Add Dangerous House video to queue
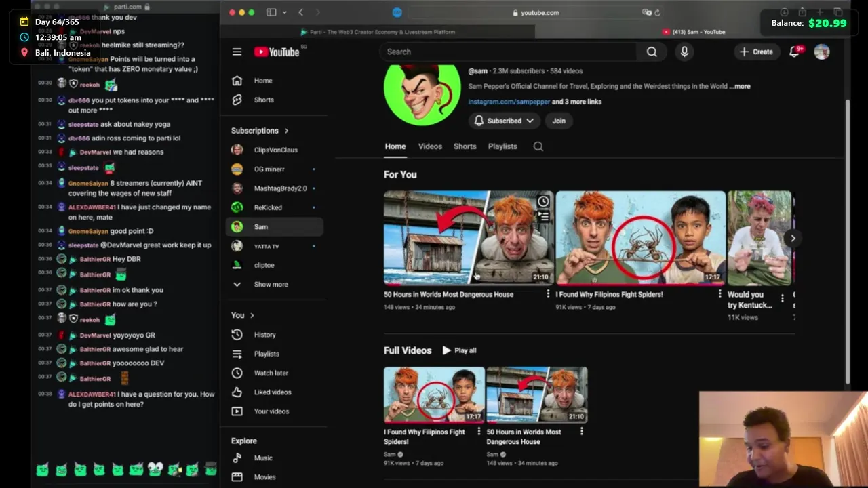Image resolution: width=868 pixels, height=488 pixels. pyautogui.click(x=543, y=217)
